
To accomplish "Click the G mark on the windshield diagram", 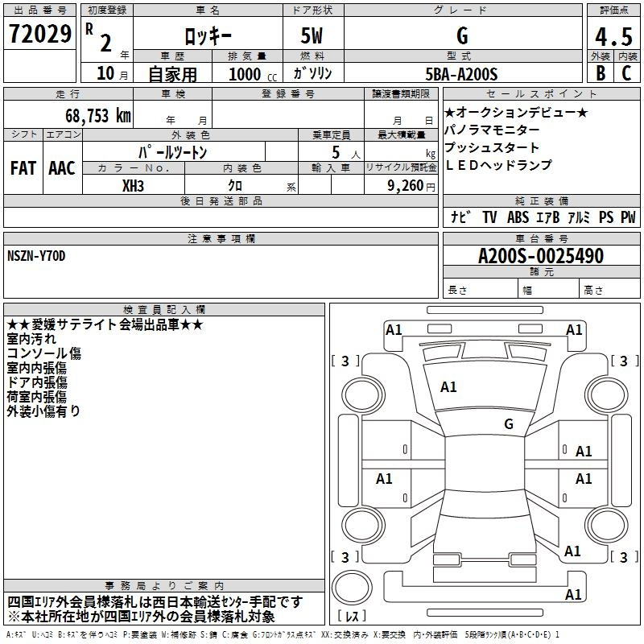I will [508, 423].
